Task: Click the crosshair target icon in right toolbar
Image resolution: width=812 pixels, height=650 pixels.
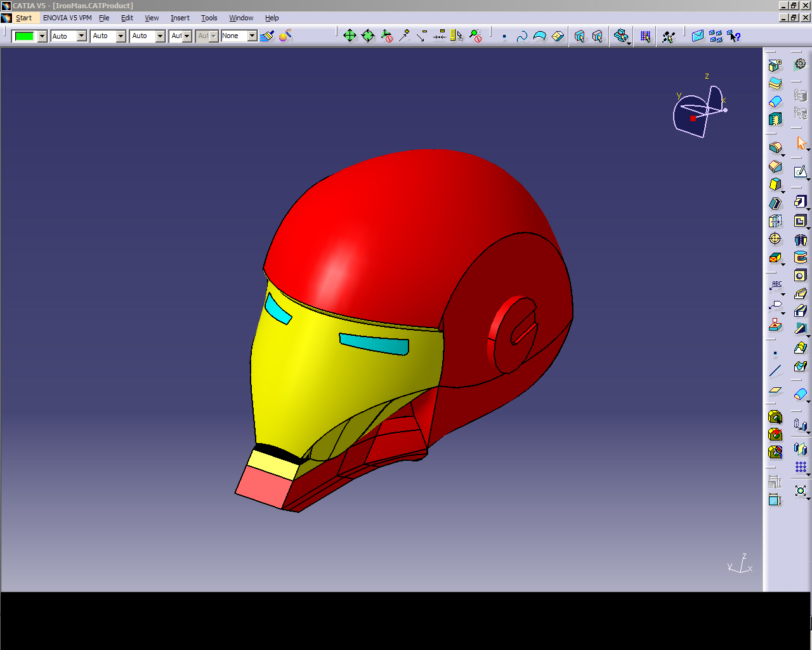Action: coord(775,239)
